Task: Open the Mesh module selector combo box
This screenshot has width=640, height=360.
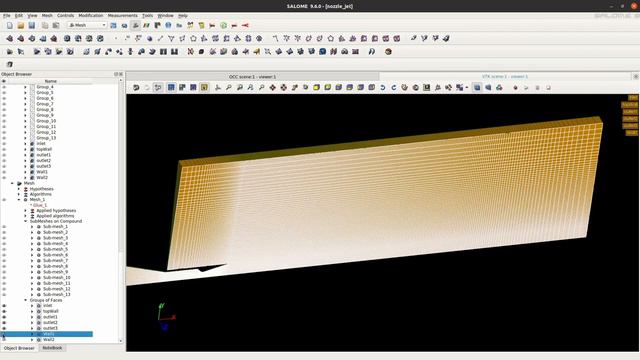Action: (x=87, y=25)
